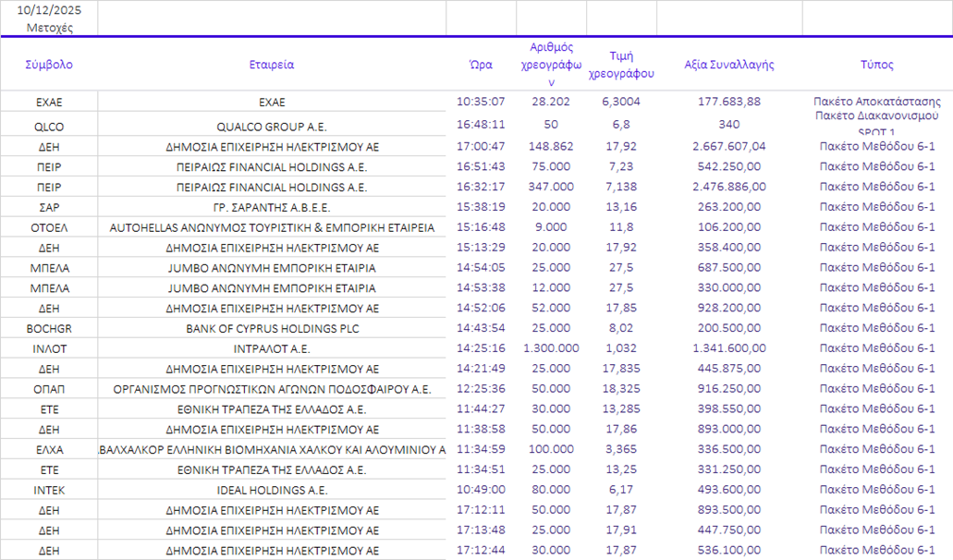Select the Αξία Συναλλαγής column header

729,65
